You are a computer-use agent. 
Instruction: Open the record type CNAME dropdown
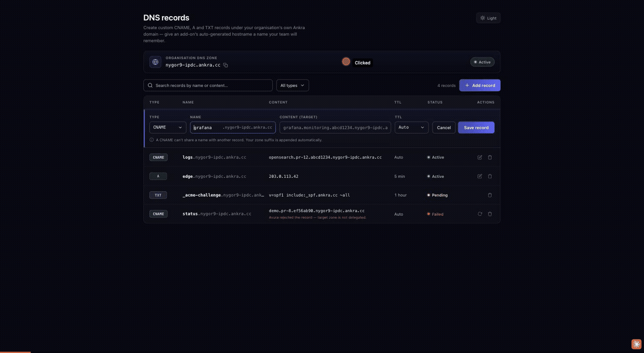tap(167, 127)
